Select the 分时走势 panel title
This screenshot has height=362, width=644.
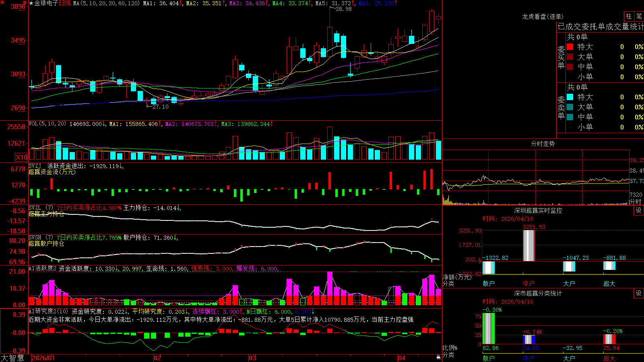543,144
